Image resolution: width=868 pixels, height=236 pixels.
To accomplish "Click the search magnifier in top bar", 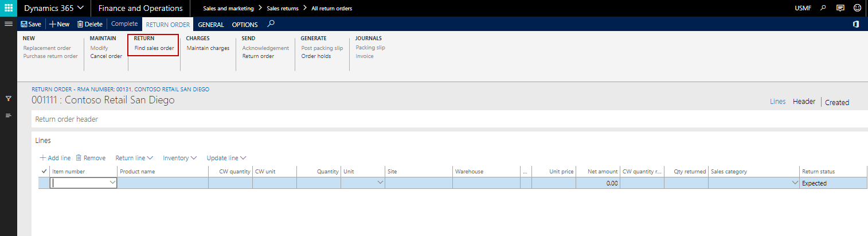I will coord(824,8).
